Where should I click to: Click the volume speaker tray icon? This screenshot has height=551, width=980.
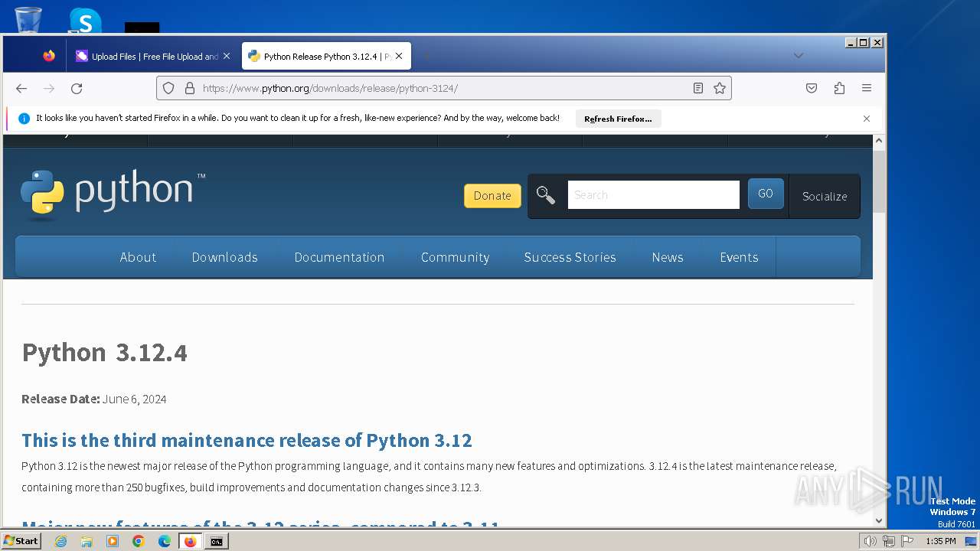870,541
